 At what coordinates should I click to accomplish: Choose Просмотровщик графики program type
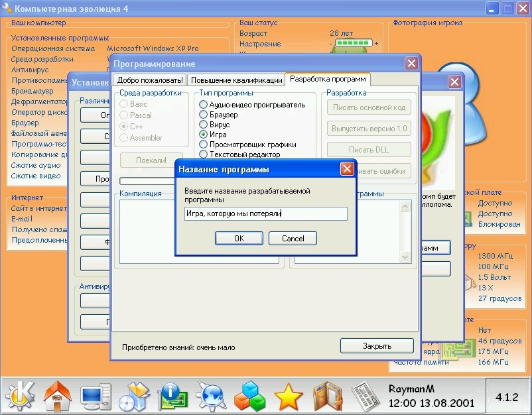pyautogui.click(x=203, y=145)
